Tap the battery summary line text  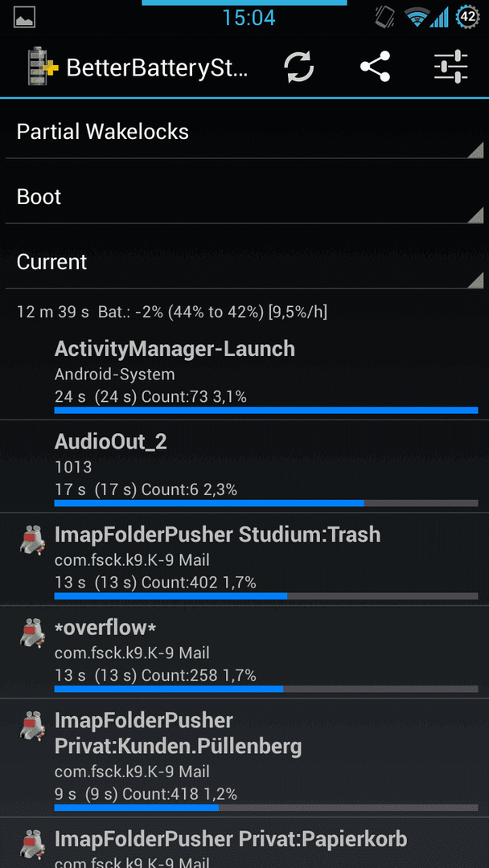(172, 312)
